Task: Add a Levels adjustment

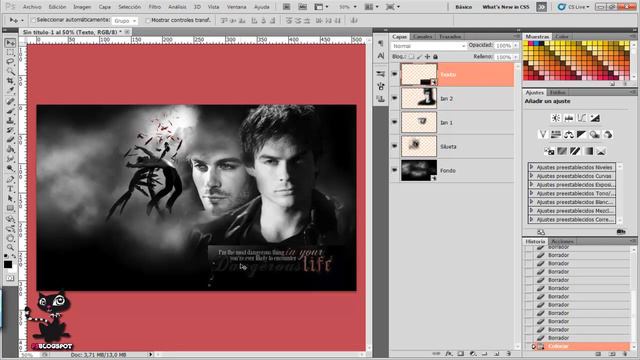Action: (x=569, y=118)
